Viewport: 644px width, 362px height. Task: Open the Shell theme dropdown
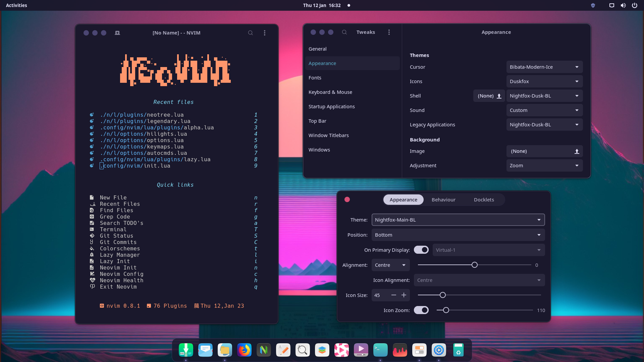pyautogui.click(x=544, y=96)
